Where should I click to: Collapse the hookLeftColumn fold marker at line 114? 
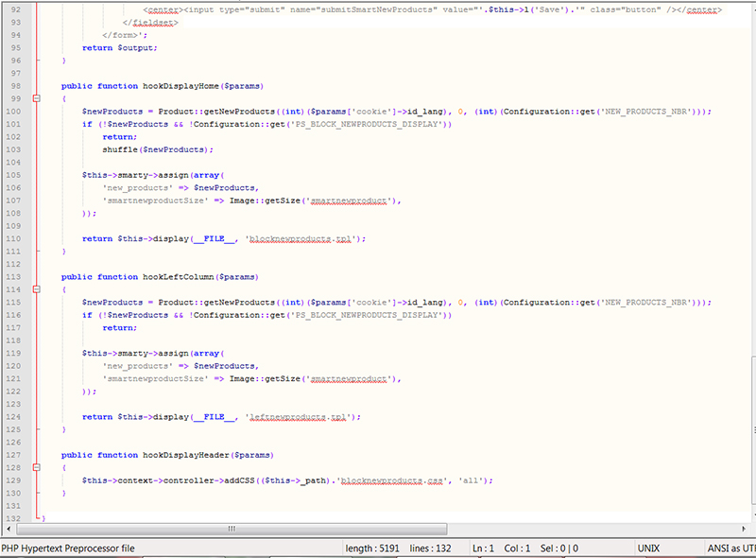coord(36,289)
